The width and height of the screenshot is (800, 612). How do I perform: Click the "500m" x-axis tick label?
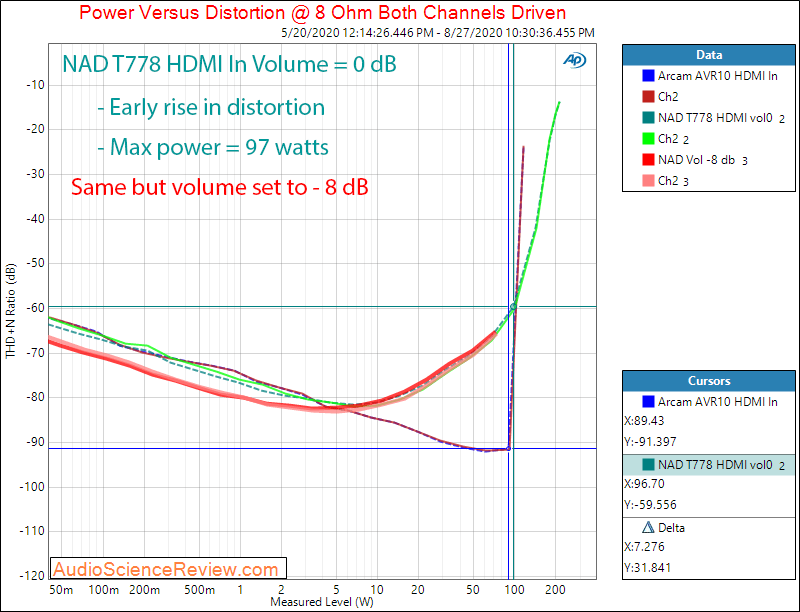coord(199,590)
